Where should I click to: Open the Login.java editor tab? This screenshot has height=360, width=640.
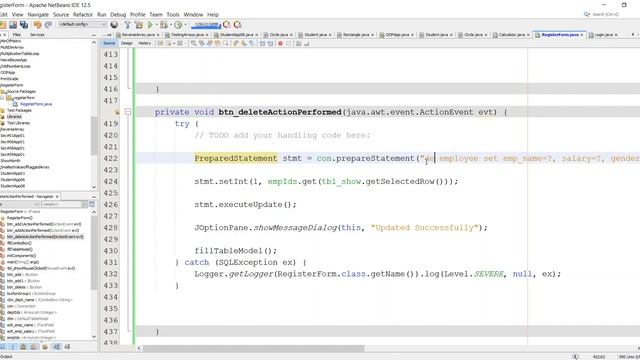(x=603, y=35)
